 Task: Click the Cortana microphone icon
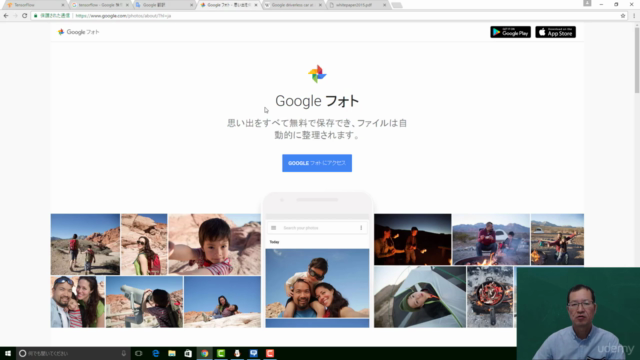pyautogui.click(x=124, y=353)
